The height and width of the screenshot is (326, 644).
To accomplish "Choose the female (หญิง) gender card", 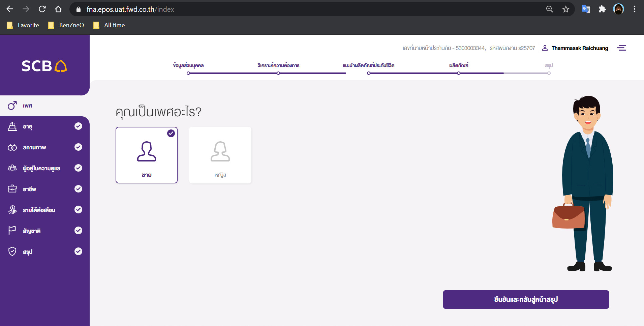I will coord(220,155).
